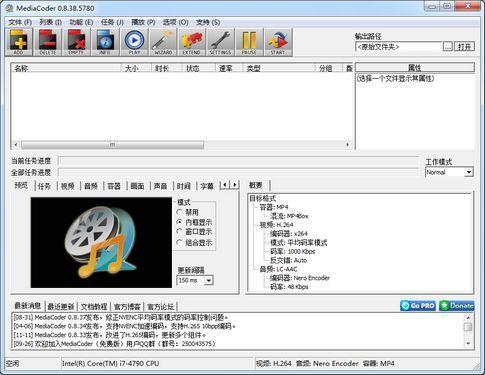This screenshot has height=375, width=485.
Task: Switch to the 字幕 tab
Action: click(x=207, y=186)
